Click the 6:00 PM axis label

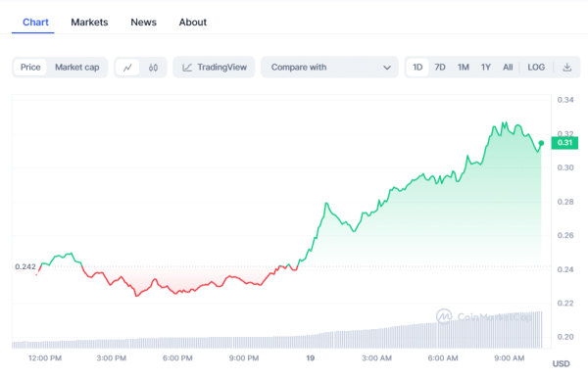177,358
